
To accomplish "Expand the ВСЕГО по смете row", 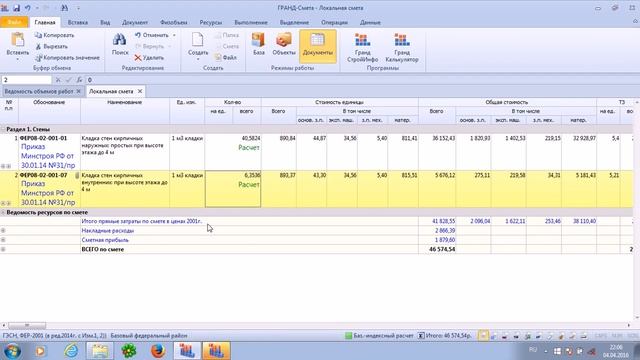I will click(x=3, y=249).
